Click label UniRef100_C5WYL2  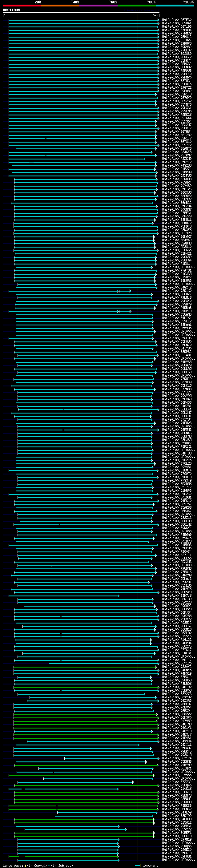(x=177, y=162)
